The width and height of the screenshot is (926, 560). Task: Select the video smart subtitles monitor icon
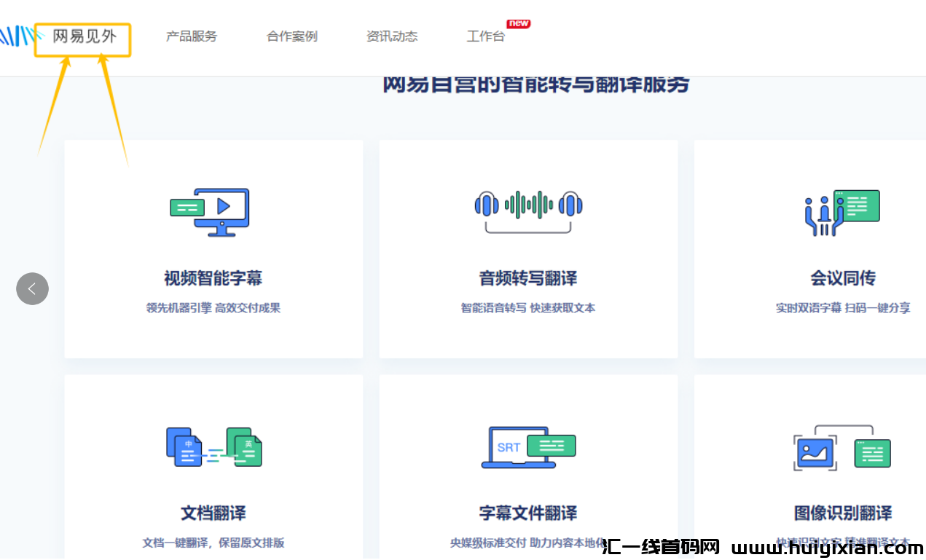click(x=211, y=212)
